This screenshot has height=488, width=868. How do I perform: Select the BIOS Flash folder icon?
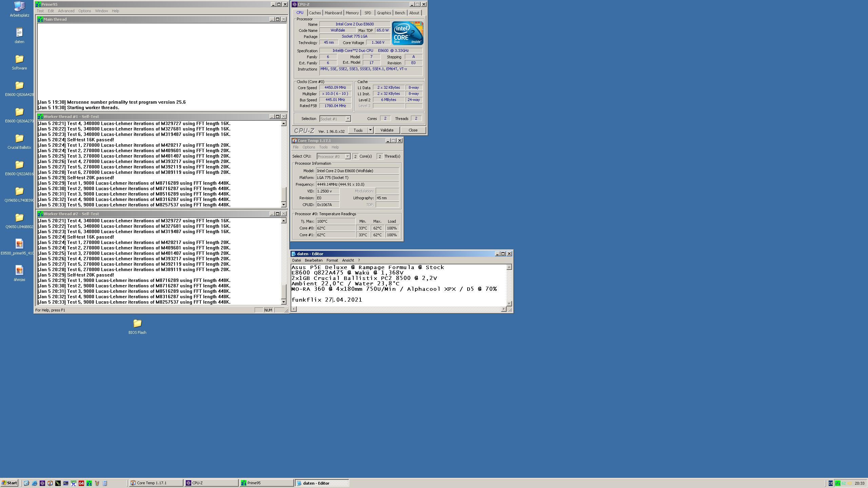[x=137, y=326]
